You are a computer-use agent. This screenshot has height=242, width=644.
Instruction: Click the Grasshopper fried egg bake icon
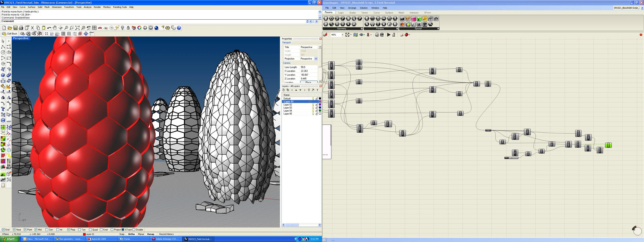click(x=402, y=35)
